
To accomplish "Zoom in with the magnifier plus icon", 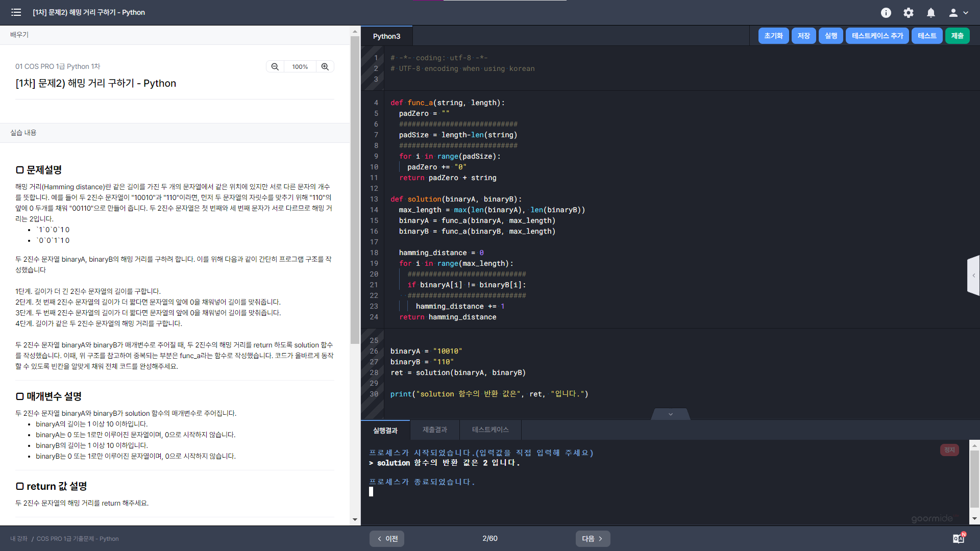I will pos(325,67).
